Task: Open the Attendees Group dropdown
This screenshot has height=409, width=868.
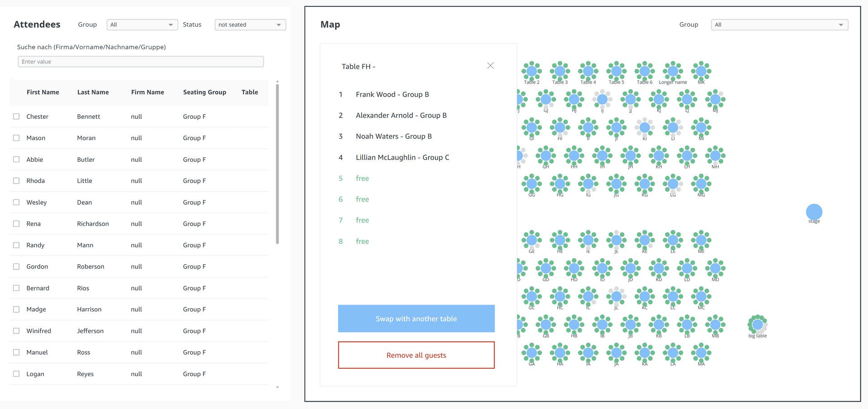Action: coord(142,25)
